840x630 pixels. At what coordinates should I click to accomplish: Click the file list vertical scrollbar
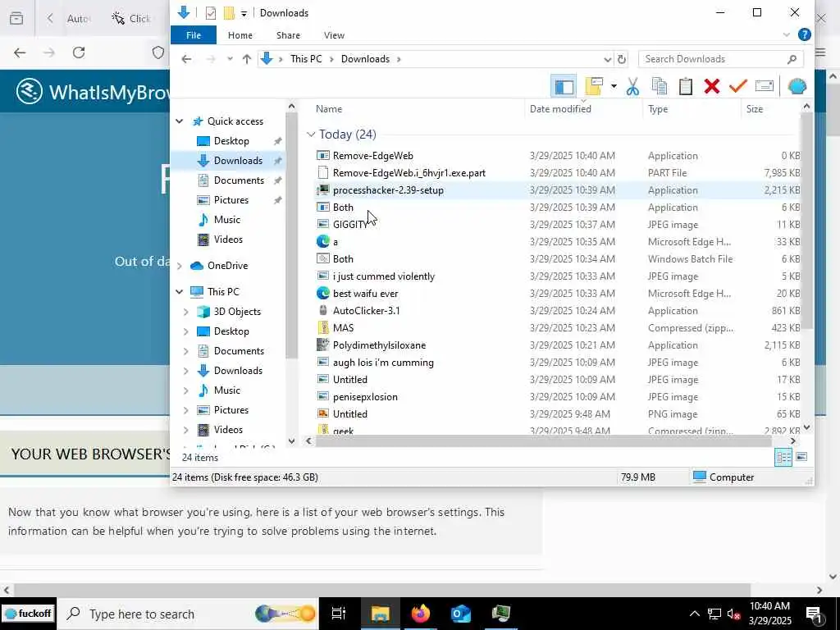click(x=807, y=221)
